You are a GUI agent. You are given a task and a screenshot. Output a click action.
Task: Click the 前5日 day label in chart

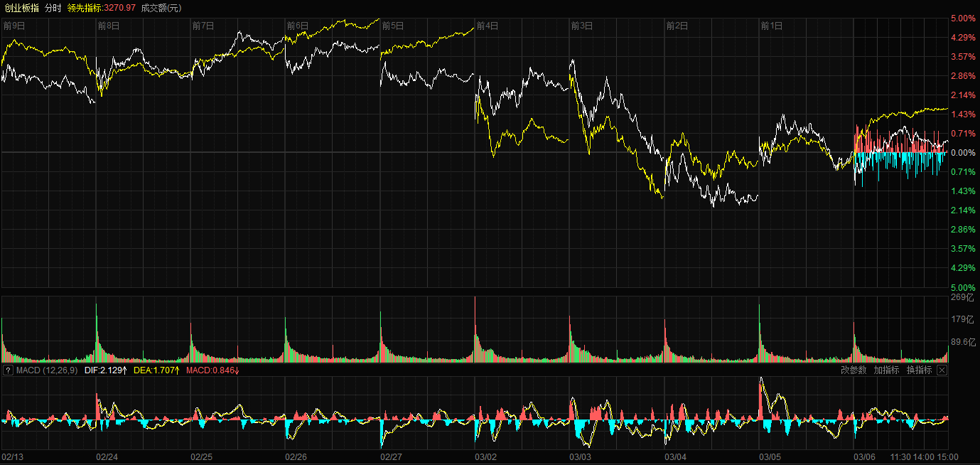pos(393,26)
